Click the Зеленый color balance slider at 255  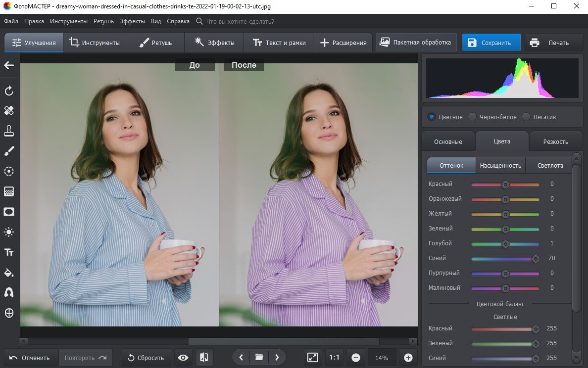pos(505,344)
